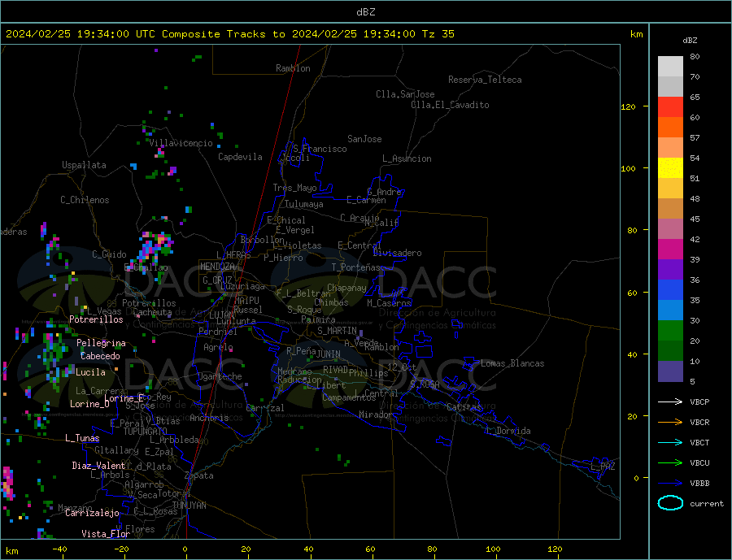Click the 'dBZ' heading above color scale
The image size is (732, 560).
coord(690,41)
